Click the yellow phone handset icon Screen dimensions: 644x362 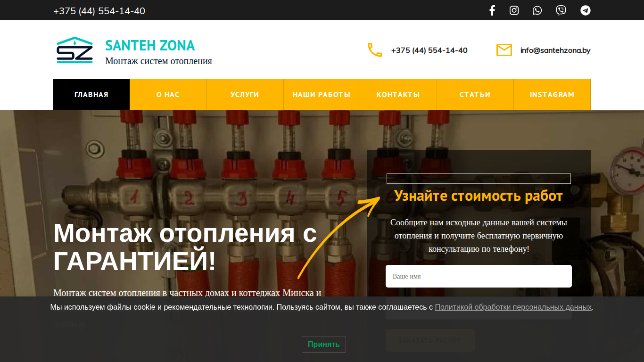tap(375, 50)
